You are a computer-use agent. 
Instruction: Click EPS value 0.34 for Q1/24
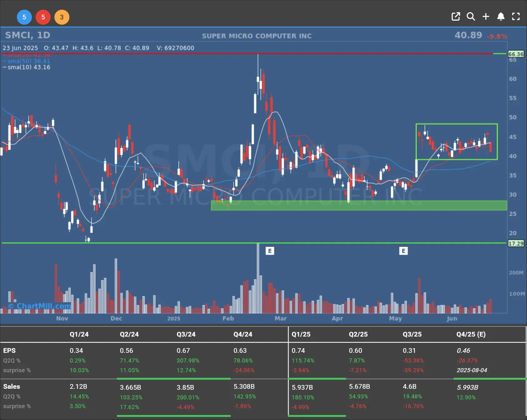76,350
